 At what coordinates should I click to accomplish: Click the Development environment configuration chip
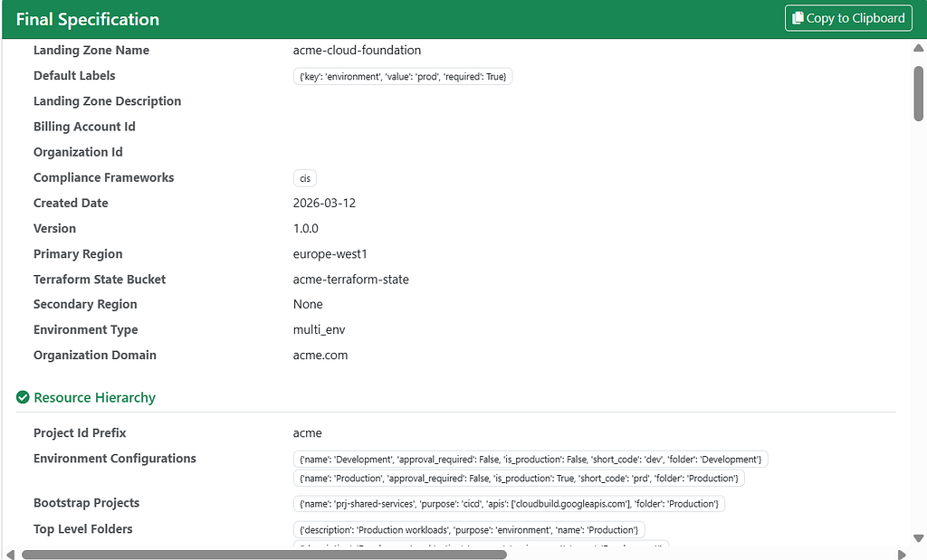click(x=530, y=459)
